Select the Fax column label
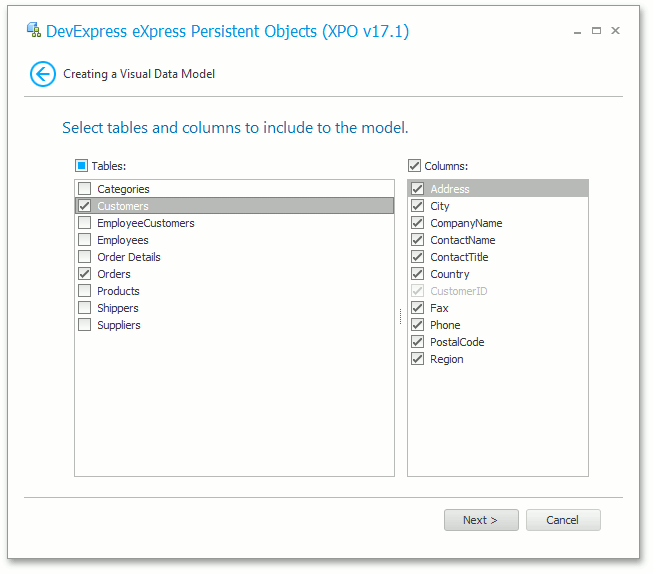This screenshot has height=574, width=653. pyautogui.click(x=439, y=308)
